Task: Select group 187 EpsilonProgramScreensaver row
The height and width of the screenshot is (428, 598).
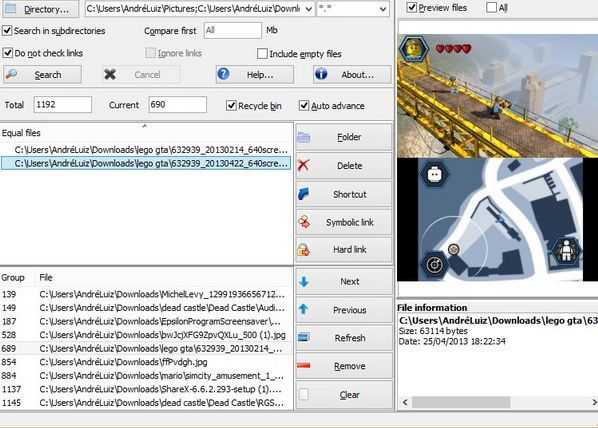Action: [x=146, y=321]
